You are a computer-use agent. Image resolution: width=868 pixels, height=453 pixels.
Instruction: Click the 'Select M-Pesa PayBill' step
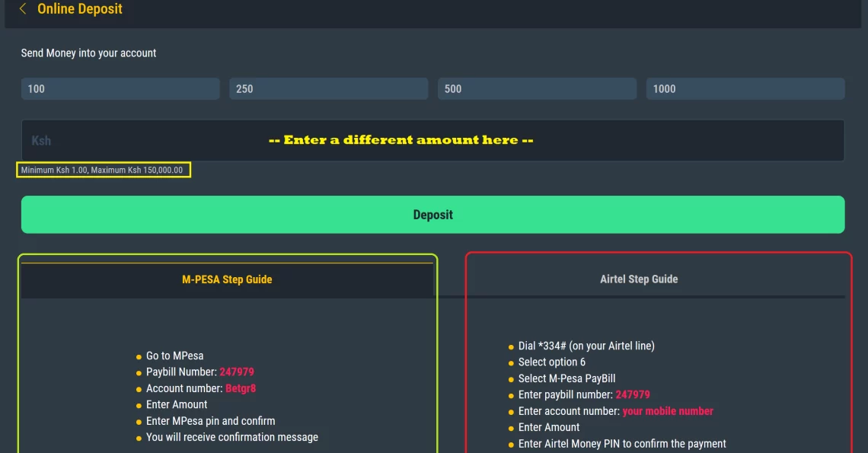[x=566, y=378]
